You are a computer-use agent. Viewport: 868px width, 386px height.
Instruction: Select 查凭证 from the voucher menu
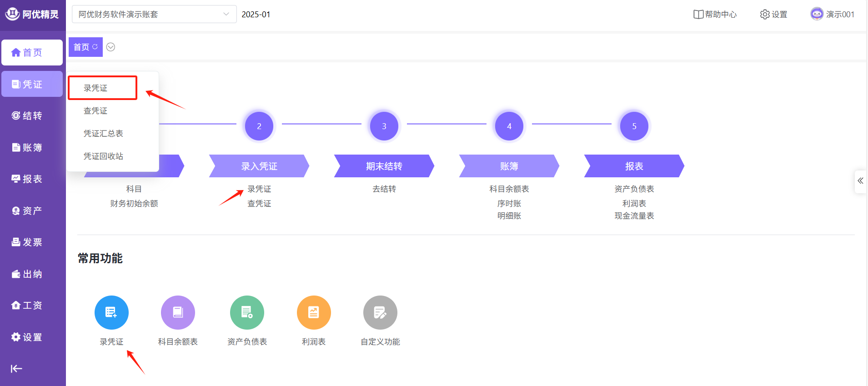click(x=95, y=111)
